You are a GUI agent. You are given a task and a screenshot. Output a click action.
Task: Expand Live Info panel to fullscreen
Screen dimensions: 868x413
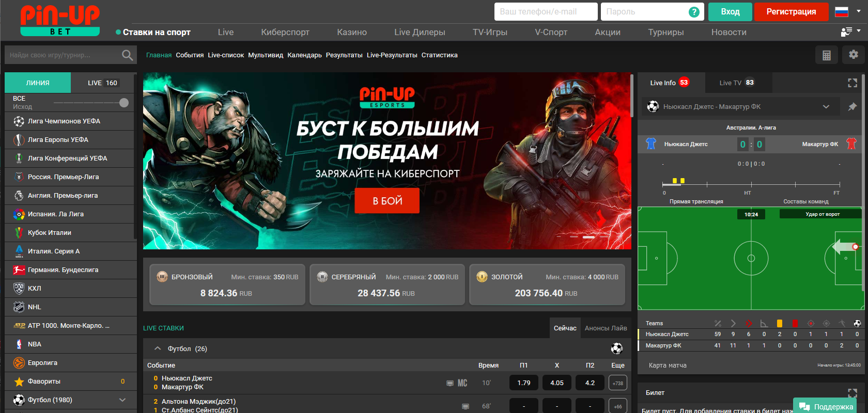tap(853, 83)
